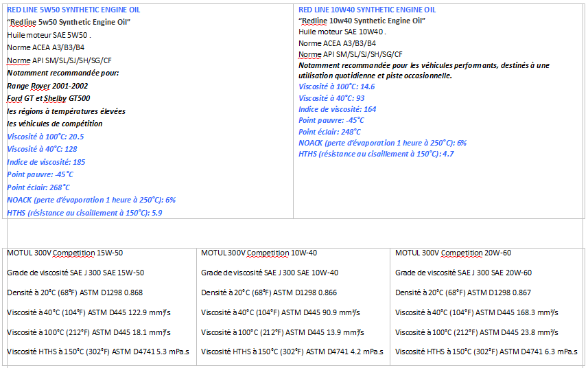The width and height of the screenshot is (588, 368).
Task: Click Viscosité à 40°C value 168.3 mm²/s
Action: point(477,312)
